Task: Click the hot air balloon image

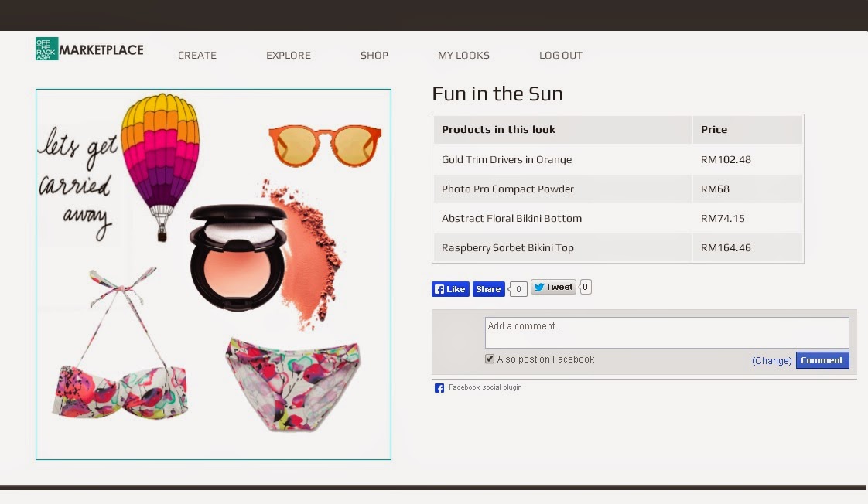Action: 160,166
